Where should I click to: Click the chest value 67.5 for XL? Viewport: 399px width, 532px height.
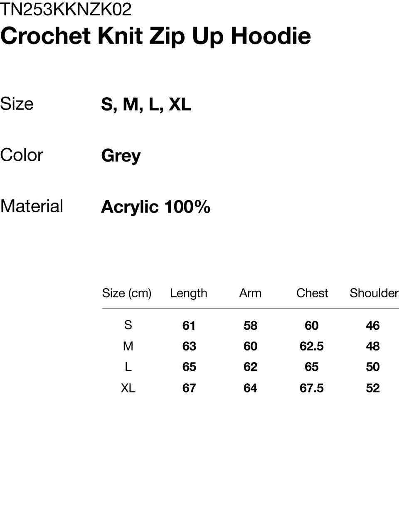(x=312, y=388)
